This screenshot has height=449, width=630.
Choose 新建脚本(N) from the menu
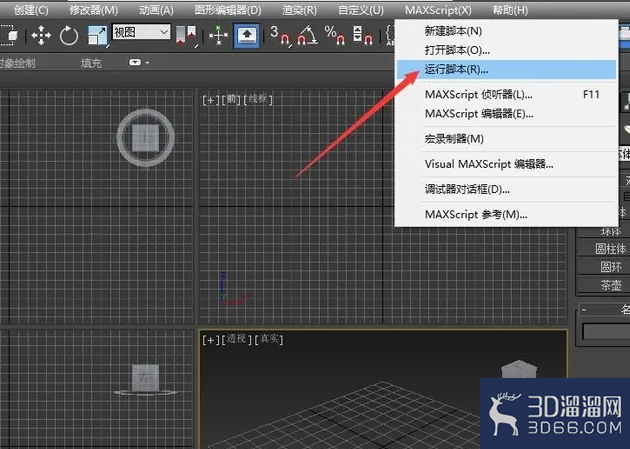[x=506, y=31]
